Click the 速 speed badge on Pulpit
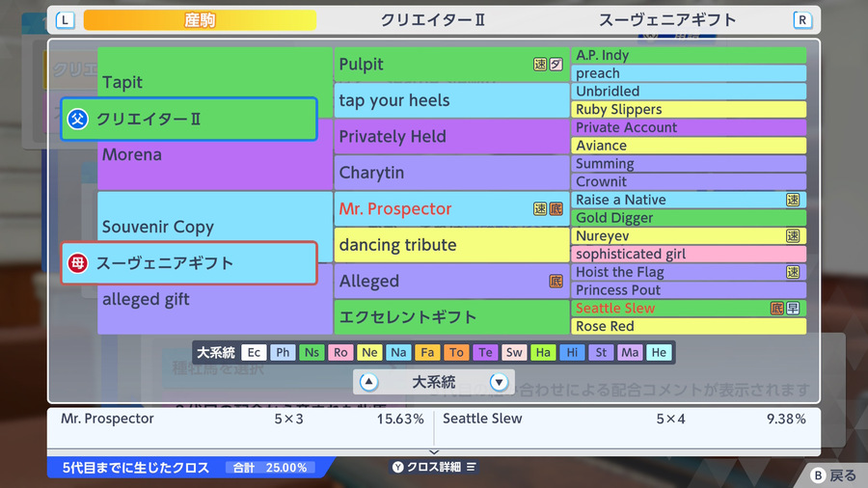This screenshot has height=488, width=868. 540,65
